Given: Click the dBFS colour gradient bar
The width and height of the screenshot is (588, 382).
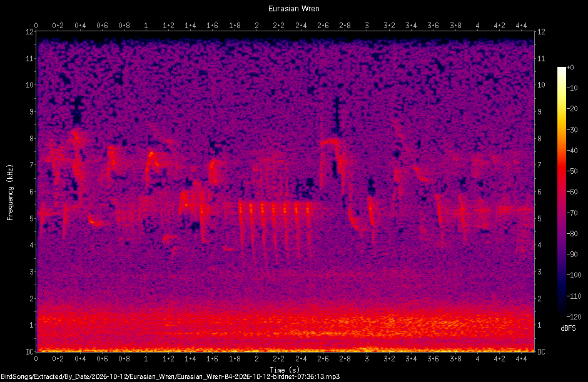Looking at the screenshot, I should click(x=561, y=191).
